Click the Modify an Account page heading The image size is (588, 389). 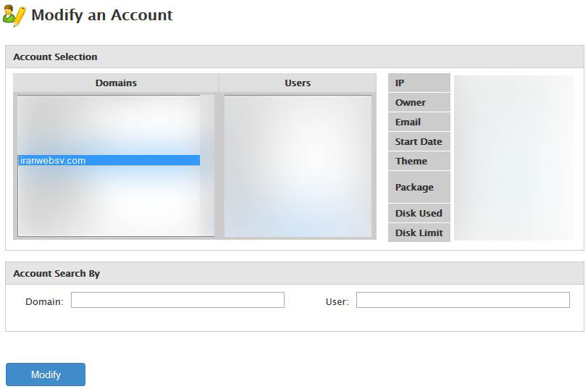pos(102,15)
